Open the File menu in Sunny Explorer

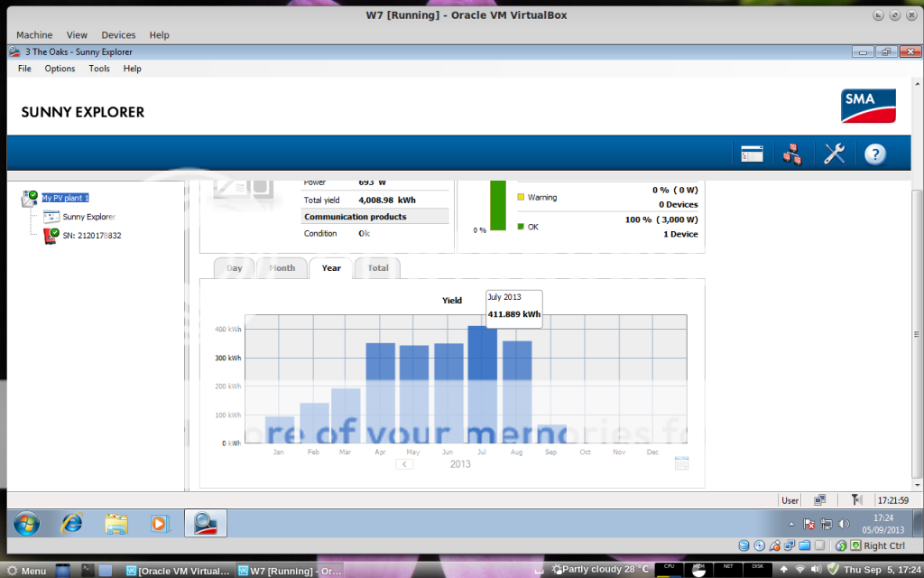24,69
